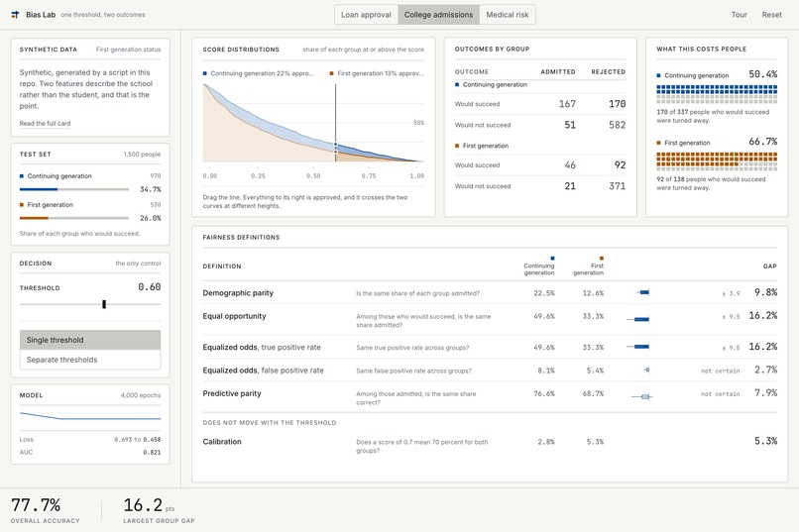Click the threshold slider handle
Screen dimensions: 799x532
coord(104,304)
